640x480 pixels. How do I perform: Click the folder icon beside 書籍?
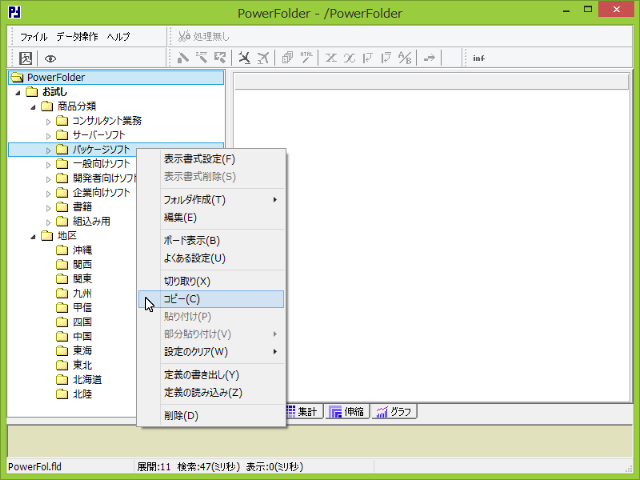pyautogui.click(x=62, y=207)
